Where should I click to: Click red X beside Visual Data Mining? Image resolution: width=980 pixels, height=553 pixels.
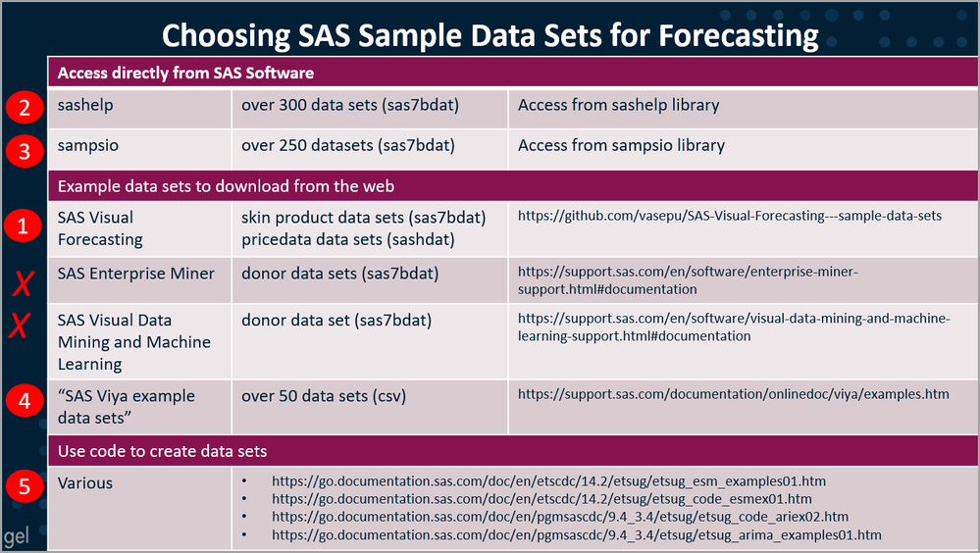click(20, 326)
